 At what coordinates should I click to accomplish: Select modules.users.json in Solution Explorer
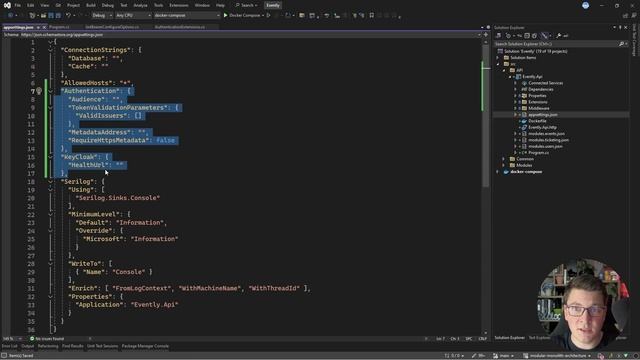click(x=545, y=147)
